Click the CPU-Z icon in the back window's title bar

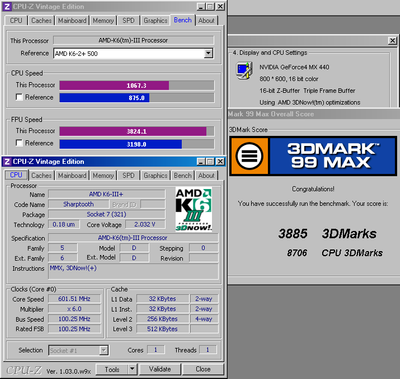[7, 7]
